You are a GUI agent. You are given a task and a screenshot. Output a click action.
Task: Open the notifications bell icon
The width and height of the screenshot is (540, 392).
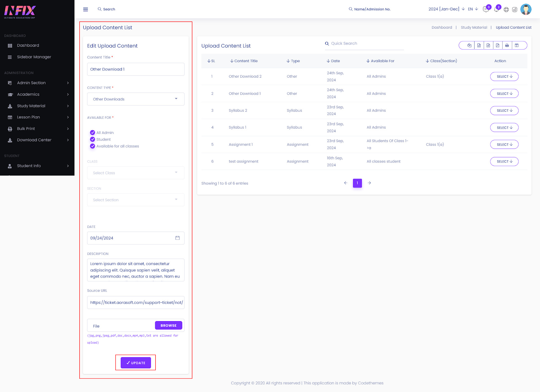pos(496,9)
